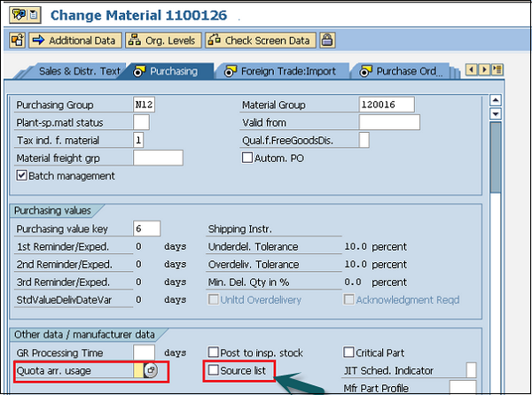Select the Purchasing tab

[x=168, y=71]
